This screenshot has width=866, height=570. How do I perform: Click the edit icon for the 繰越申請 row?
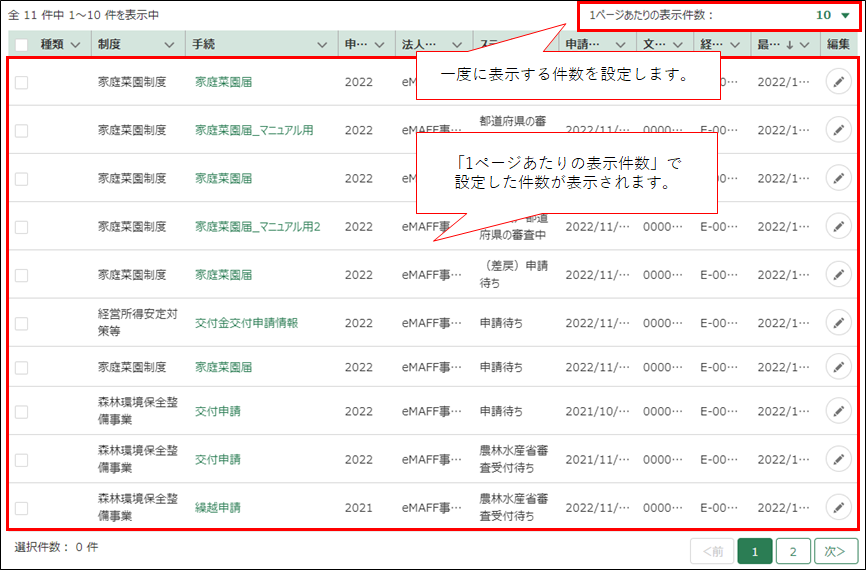click(x=837, y=507)
